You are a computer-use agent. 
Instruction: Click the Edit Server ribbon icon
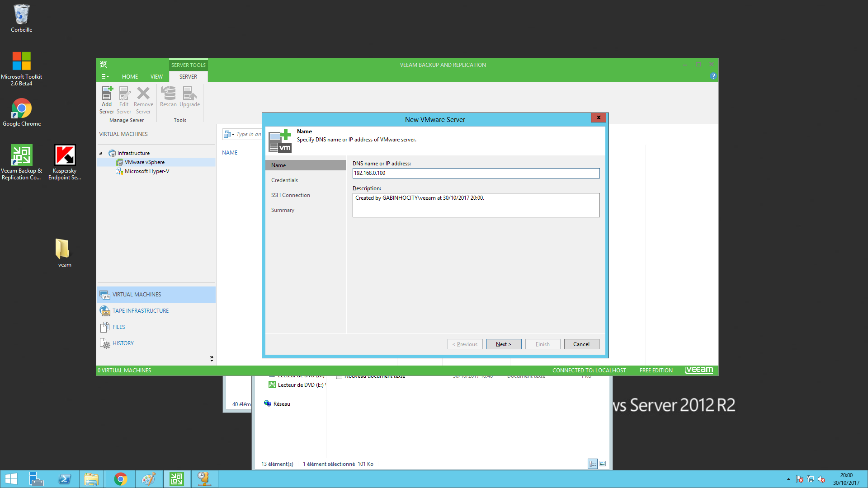[x=124, y=100]
